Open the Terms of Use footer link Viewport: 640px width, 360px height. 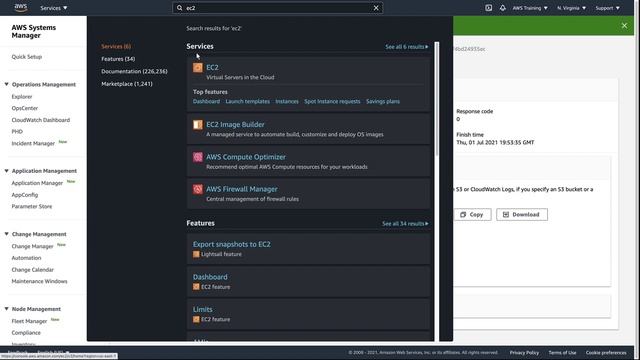tap(562, 353)
